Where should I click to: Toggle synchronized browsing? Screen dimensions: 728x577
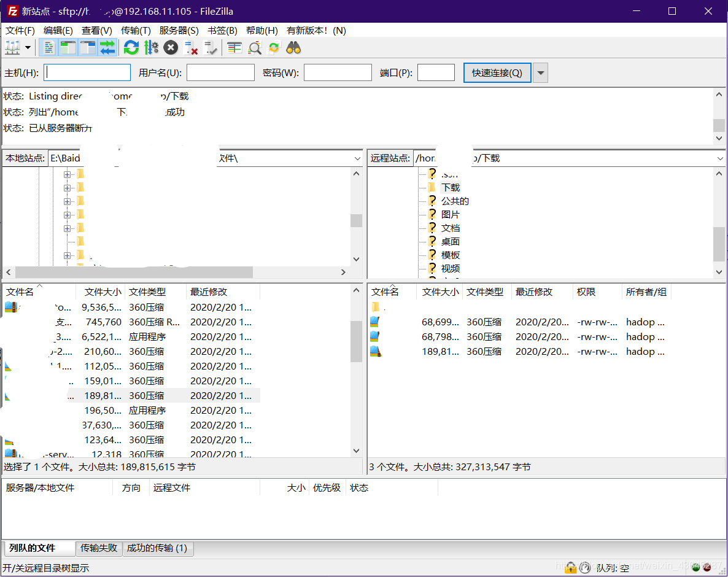click(x=274, y=47)
